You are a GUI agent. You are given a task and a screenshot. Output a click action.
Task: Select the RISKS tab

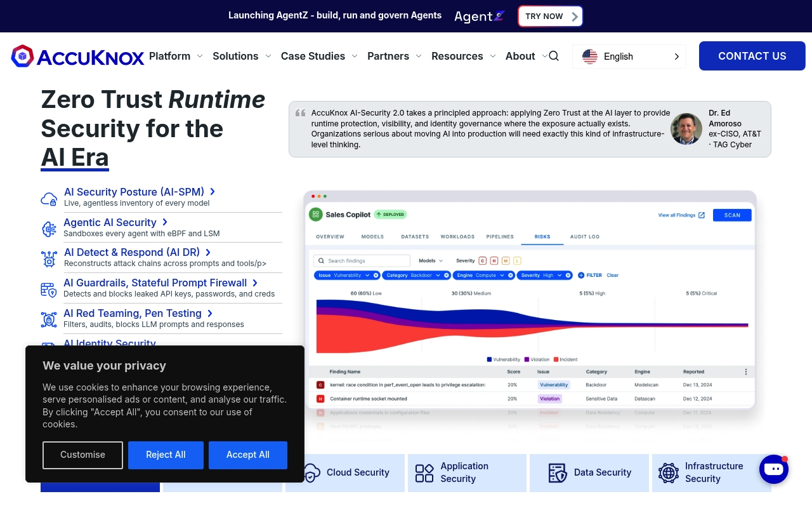[x=542, y=237]
